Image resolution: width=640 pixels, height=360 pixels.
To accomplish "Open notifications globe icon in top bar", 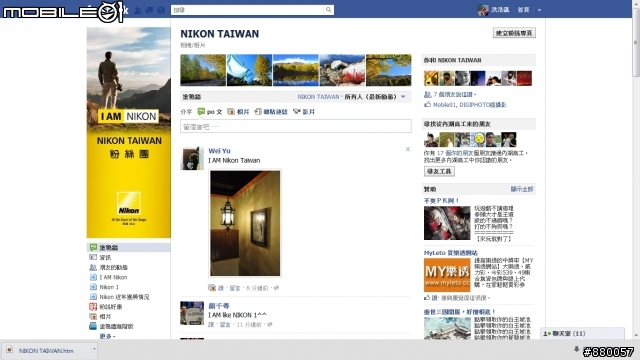I will (x=161, y=10).
